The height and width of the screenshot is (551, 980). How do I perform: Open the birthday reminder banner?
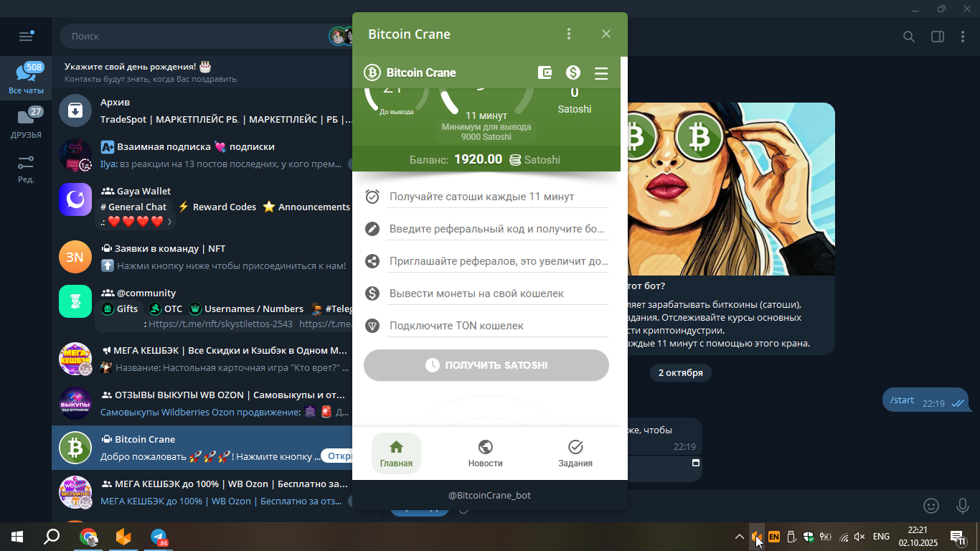click(202, 72)
